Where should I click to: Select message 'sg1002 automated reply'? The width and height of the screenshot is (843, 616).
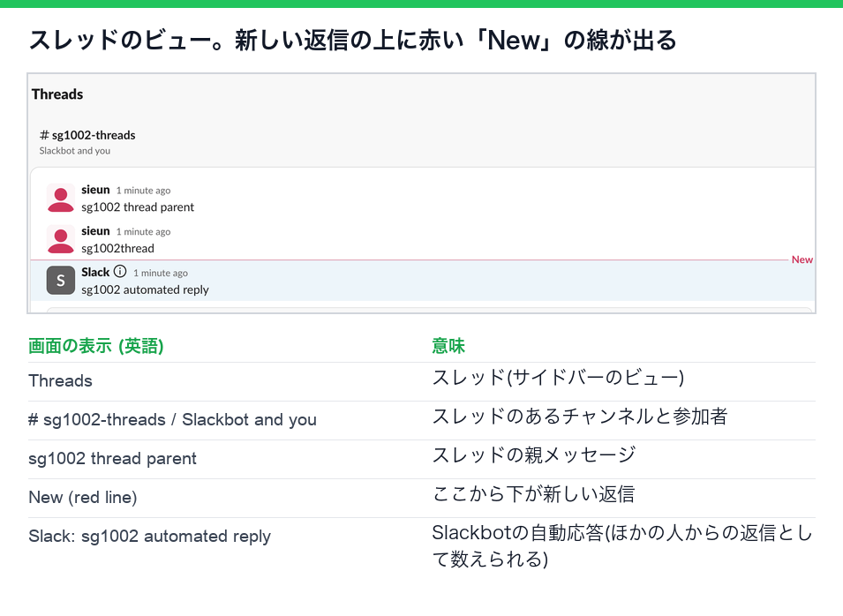tap(145, 289)
